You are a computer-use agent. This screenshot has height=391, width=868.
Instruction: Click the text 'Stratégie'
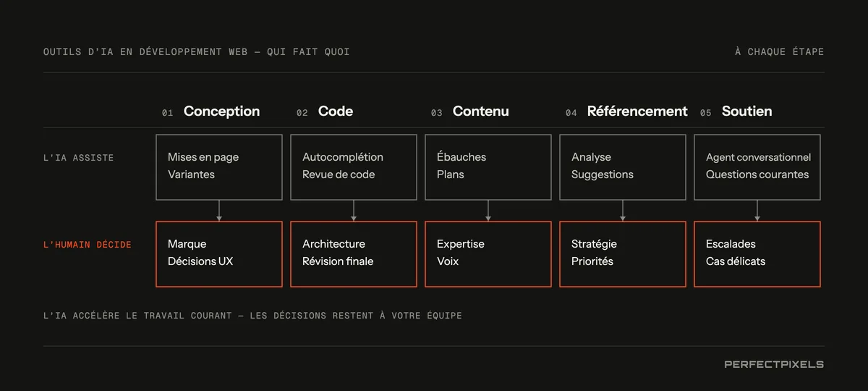coord(594,244)
